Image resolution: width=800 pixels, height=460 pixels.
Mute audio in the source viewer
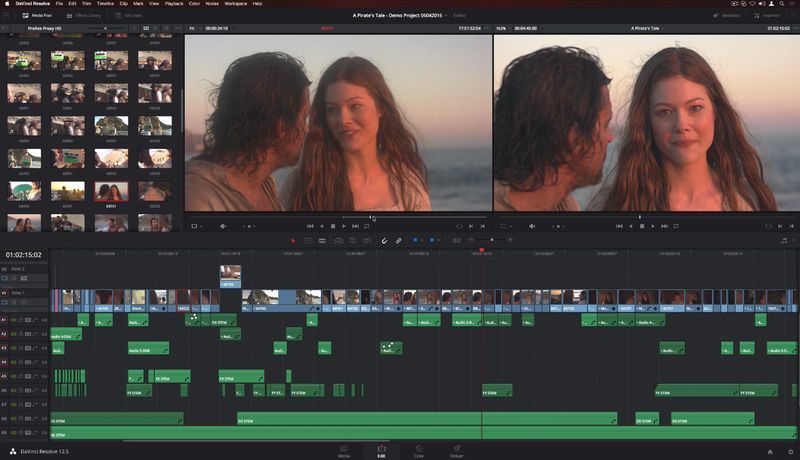click(x=223, y=226)
